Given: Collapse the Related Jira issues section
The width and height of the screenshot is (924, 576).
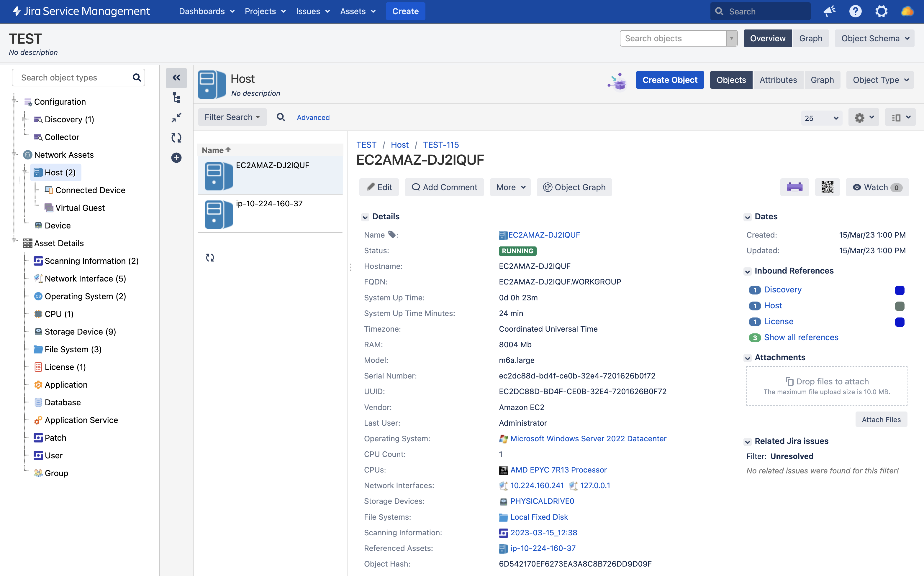Looking at the screenshot, I should (x=748, y=442).
